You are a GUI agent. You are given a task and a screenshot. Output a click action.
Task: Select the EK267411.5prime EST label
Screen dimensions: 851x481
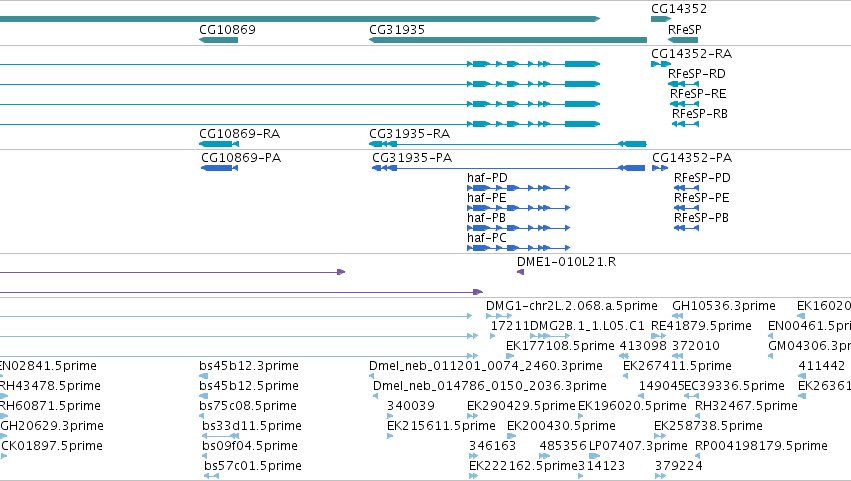[x=677, y=366]
